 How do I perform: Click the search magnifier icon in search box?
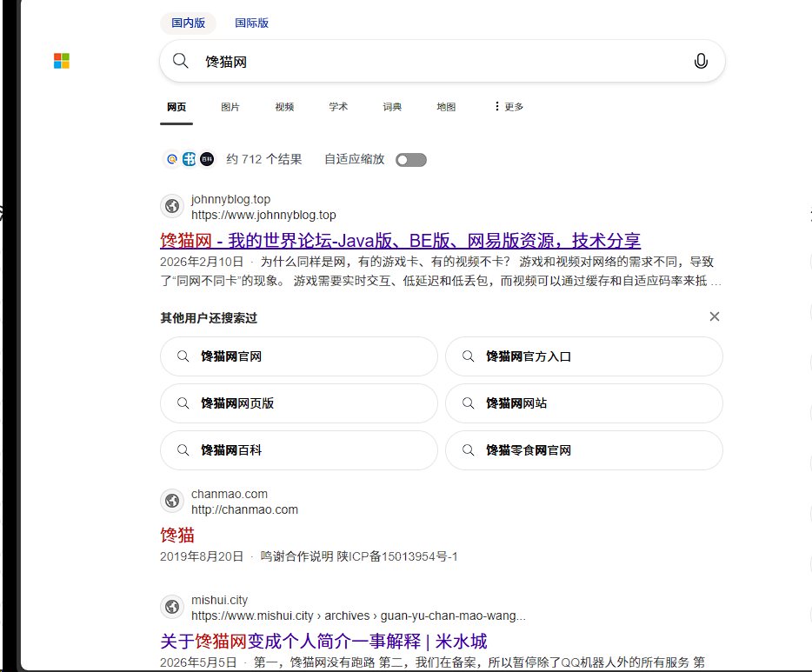point(180,61)
